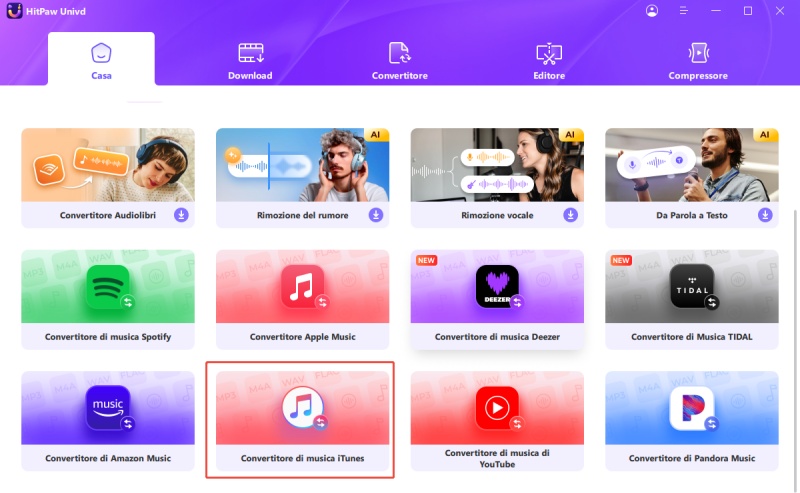
Task: Click AI badge on Rimozione del rumore
Action: coord(376,135)
